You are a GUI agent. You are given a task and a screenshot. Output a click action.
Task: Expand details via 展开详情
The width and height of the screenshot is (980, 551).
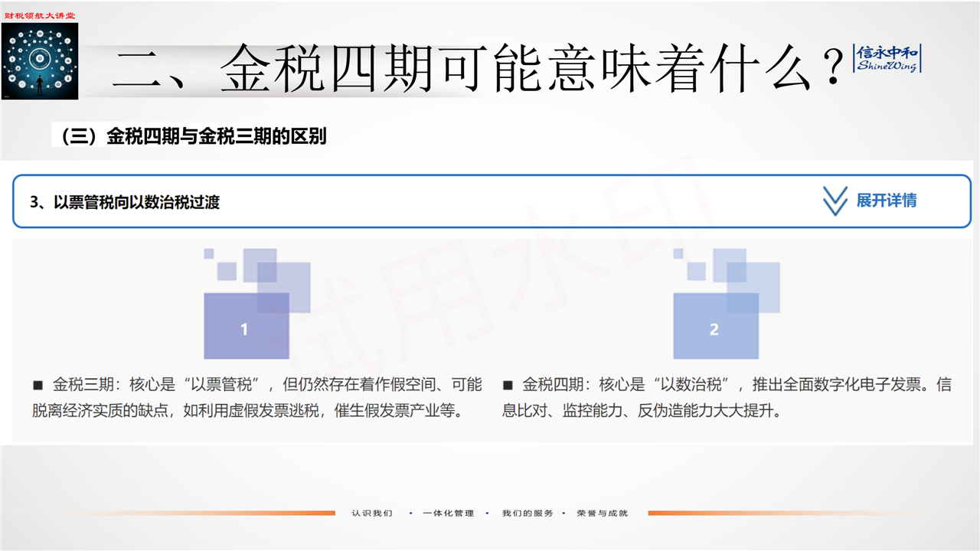(x=886, y=201)
